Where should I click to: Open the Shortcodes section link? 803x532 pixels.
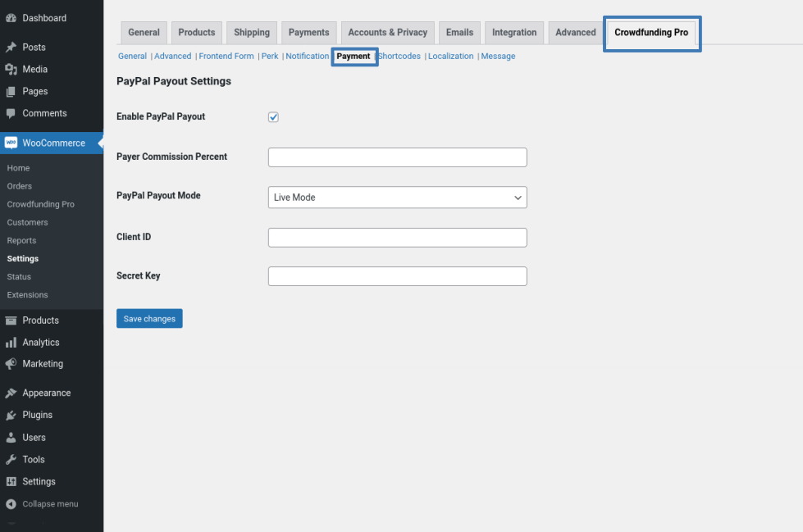click(x=399, y=56)
